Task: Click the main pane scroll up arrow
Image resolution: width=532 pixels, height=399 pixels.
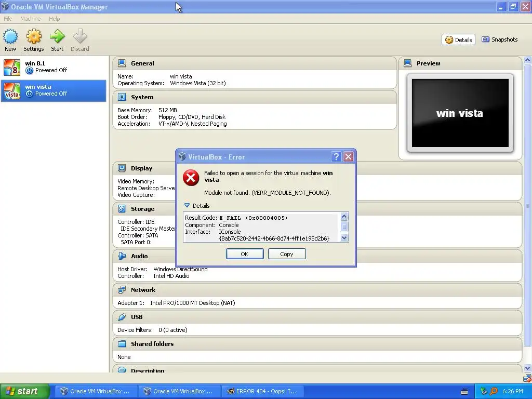Action: coord(527,60)
